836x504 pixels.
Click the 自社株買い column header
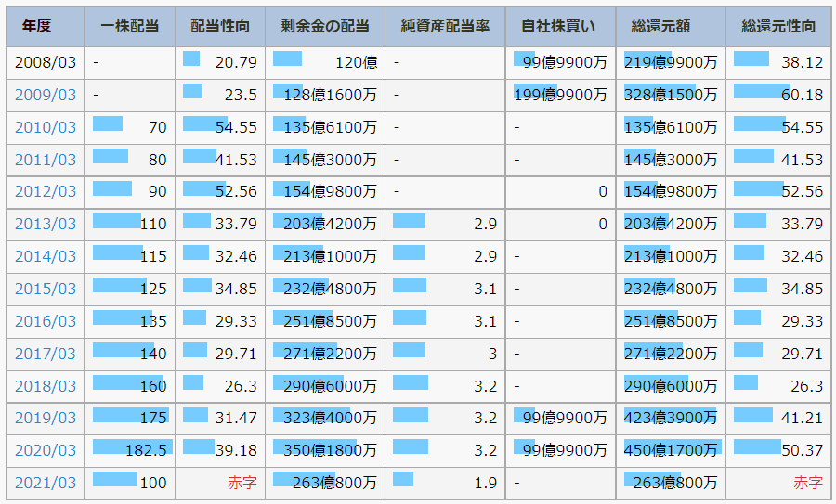click(560, 27)
